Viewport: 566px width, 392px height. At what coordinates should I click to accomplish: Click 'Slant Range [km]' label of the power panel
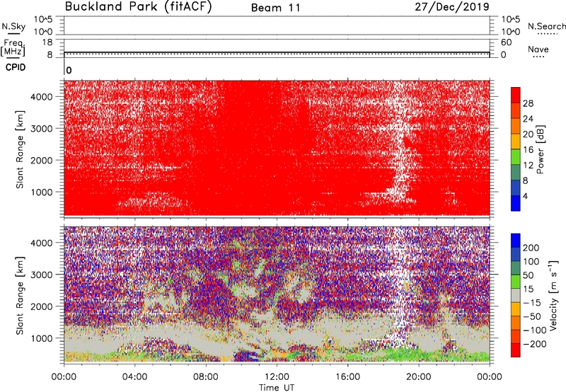point(20,149)
